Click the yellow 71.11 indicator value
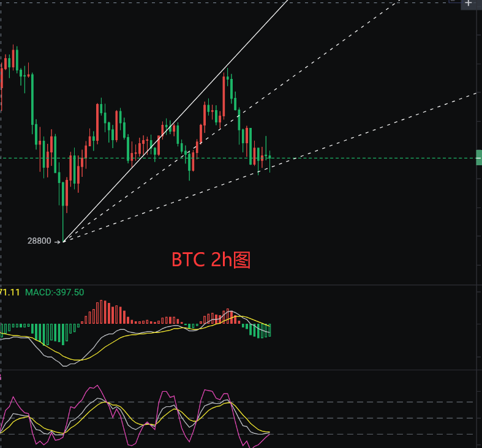 click(x=10, y=292)
